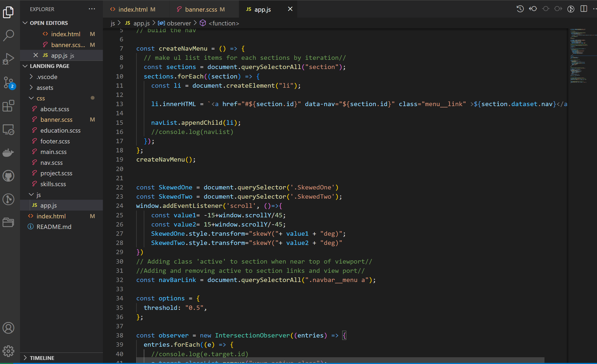The height and width of the screenshot is (364, 597).
Task: Click the Manage settings gear icon
Action: click(8, 351)
